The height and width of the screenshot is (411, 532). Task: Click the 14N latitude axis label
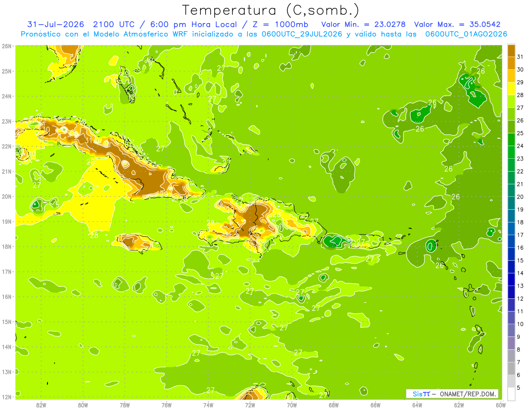(x=6, y=347)
